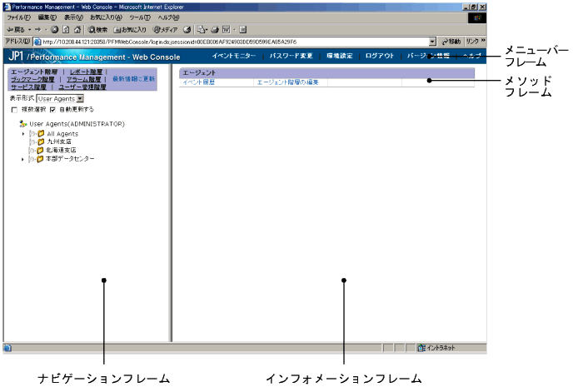The image size is (573, 392).
Task: Click the IE icon in title bar
Action: click(7, 7)
